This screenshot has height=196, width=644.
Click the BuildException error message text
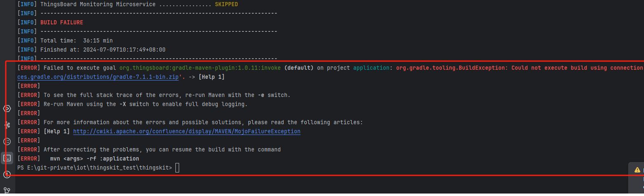(519, 68)
